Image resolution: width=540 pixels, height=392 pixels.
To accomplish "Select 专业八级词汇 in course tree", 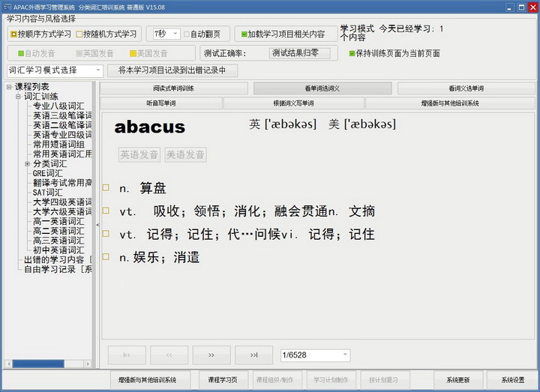I will pos(58,106).
